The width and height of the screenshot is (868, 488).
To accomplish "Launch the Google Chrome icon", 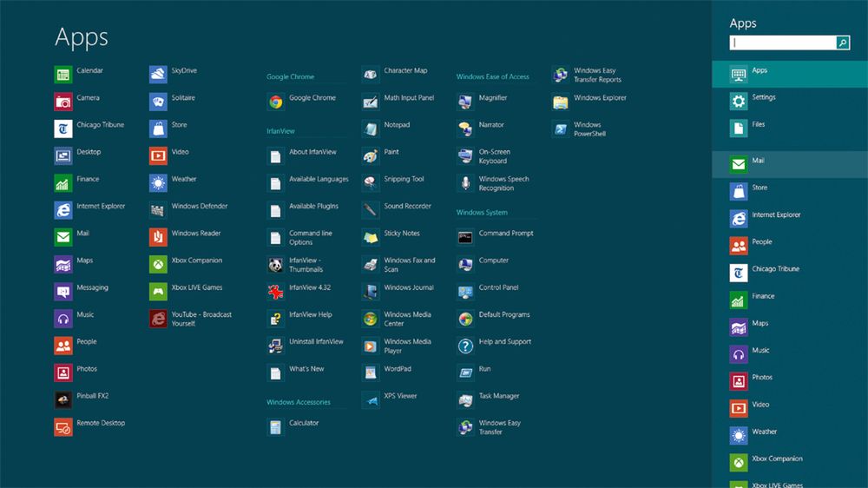I will pyautogui.click(x=276, y=102).
